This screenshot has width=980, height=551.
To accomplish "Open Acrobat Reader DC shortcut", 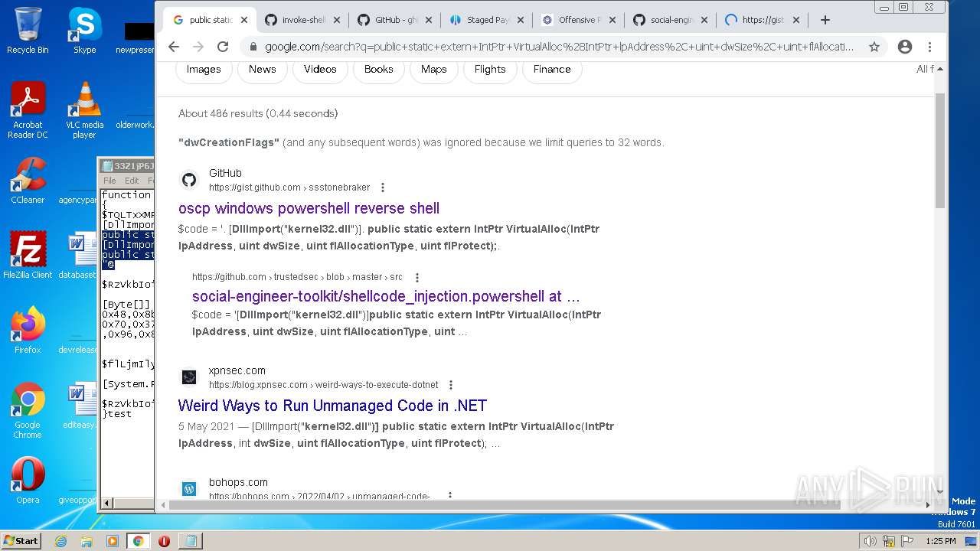I will pos(28,110).
